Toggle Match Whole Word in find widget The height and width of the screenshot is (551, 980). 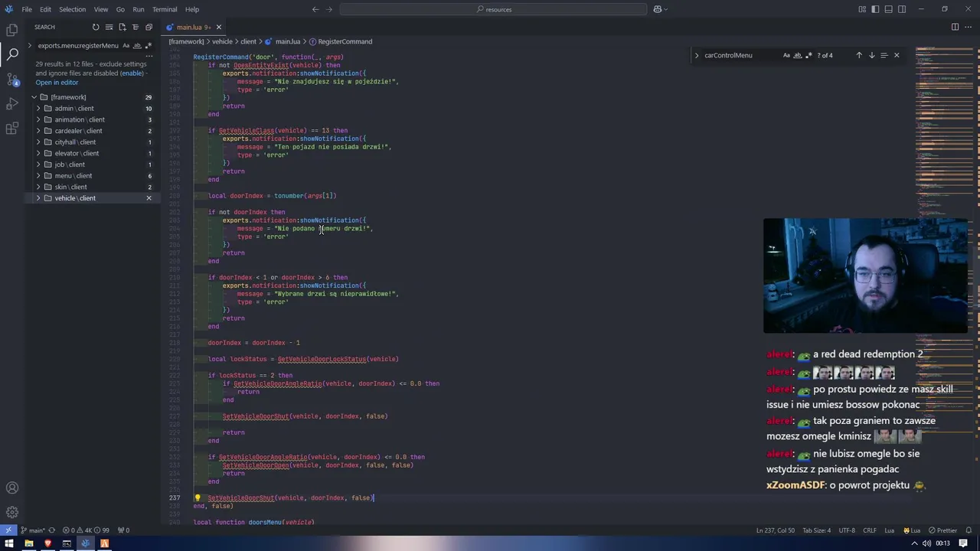[798, 55]
